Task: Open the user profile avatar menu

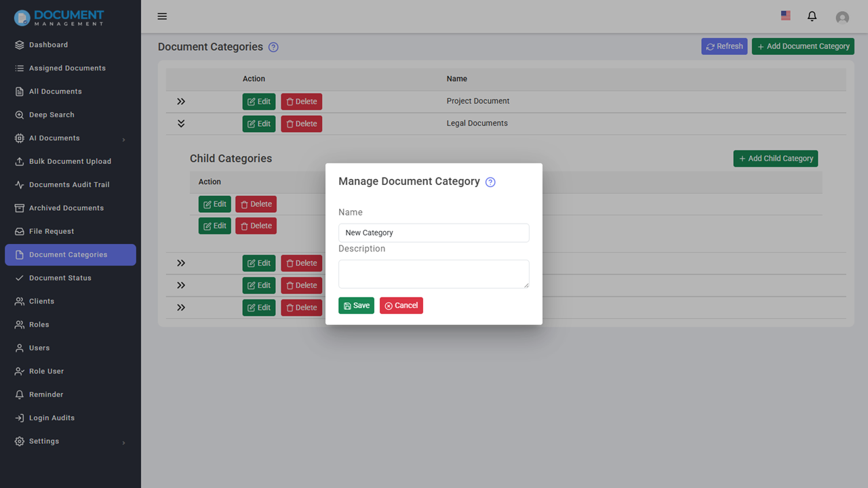Action: point(842,17)
